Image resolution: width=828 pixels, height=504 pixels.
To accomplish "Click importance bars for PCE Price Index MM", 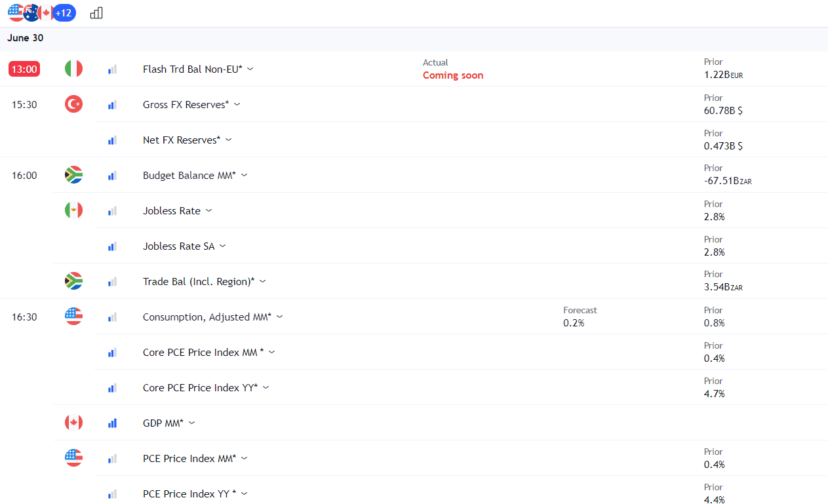I will tap(112, 458).
